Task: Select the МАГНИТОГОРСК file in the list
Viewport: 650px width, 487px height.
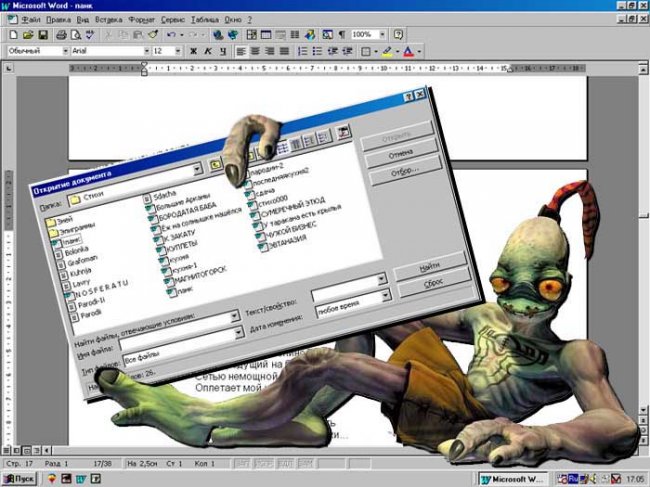Action: pos(196,276)
